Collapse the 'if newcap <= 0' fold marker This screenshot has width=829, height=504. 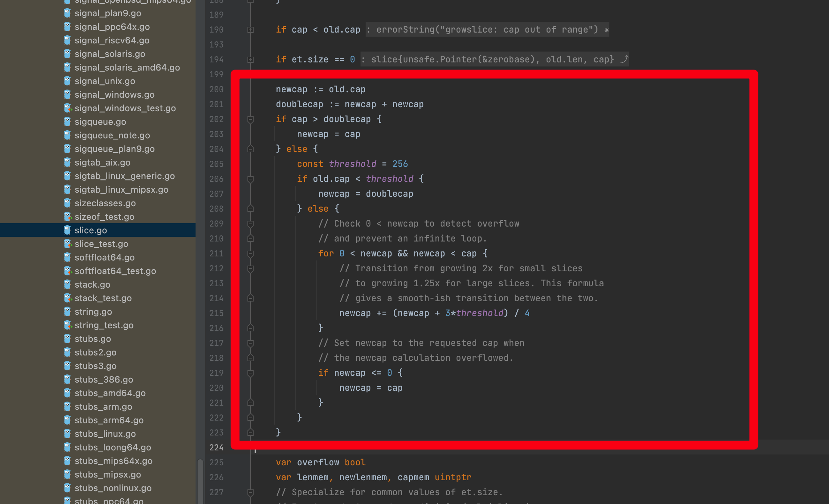pyautogui.click(x=251, y=373)
